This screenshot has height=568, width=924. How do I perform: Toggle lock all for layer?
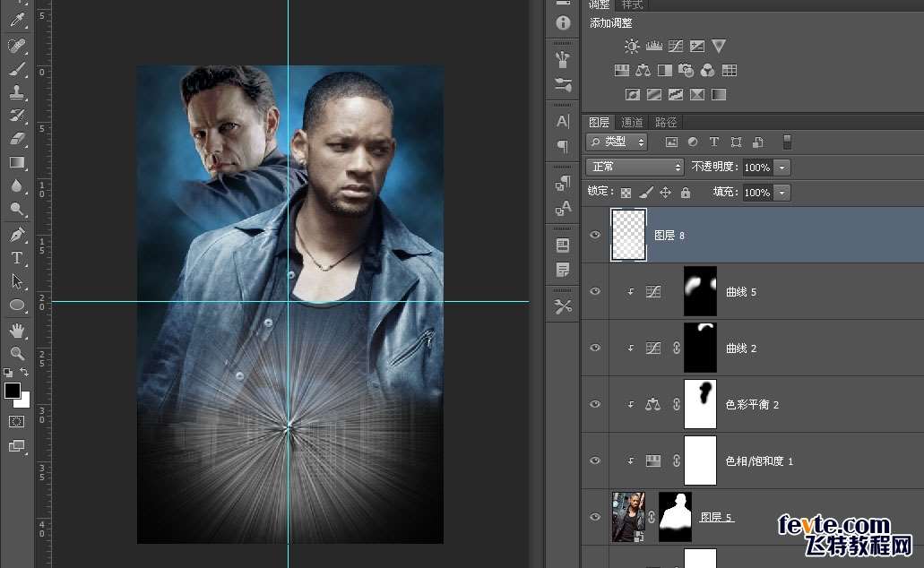(686, 193)
